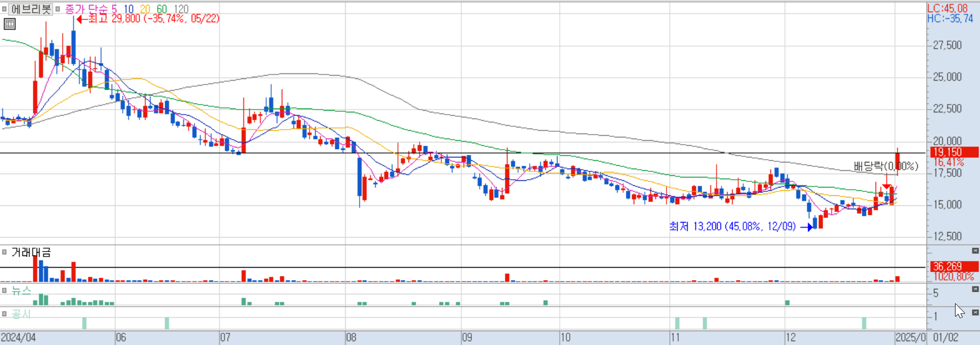Screen dimensions: 980x345
Task: Toggle the 거래대금 indicator square
Action: click(x=4, y=252)
